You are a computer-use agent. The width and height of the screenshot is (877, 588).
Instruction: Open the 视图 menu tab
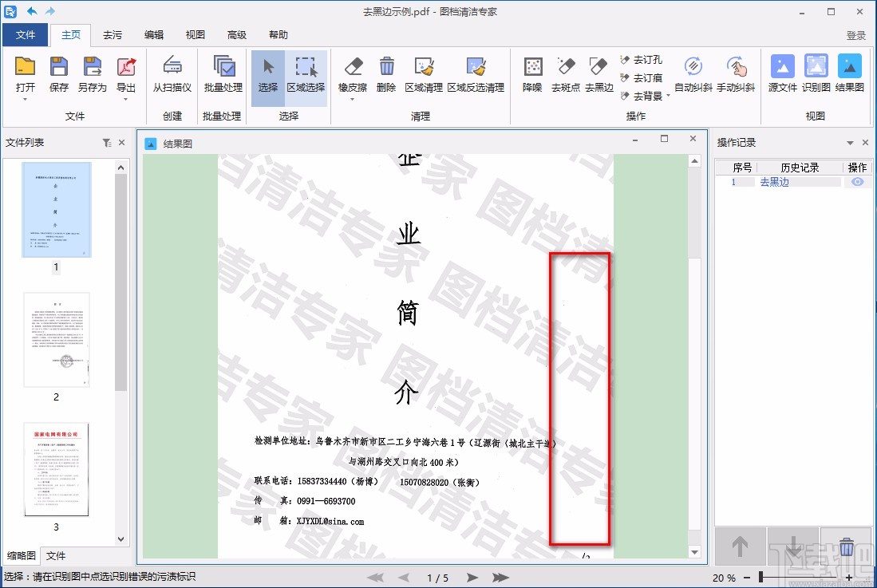[x=194, y=34]
